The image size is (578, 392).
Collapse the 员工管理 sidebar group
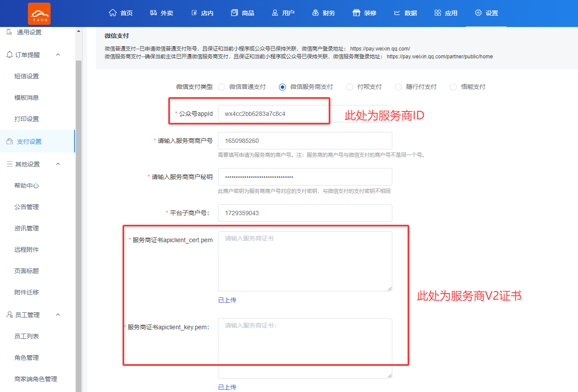click(x=58, y=315)
